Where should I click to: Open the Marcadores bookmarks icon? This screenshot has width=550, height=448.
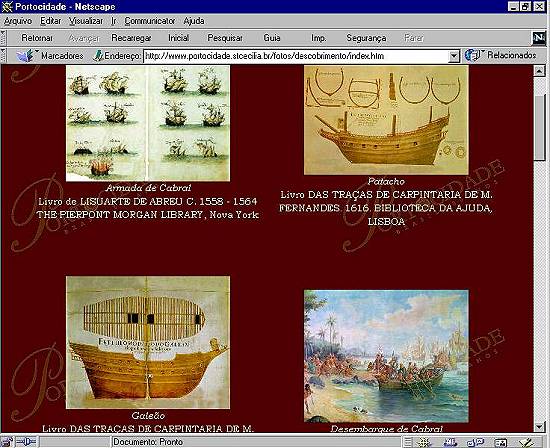(25, 56)
